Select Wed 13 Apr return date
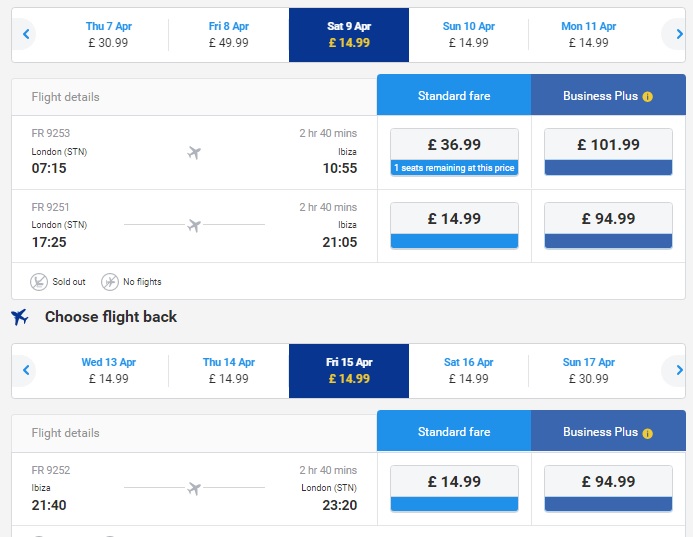This screenshot has height=537, width=696. 108,371
